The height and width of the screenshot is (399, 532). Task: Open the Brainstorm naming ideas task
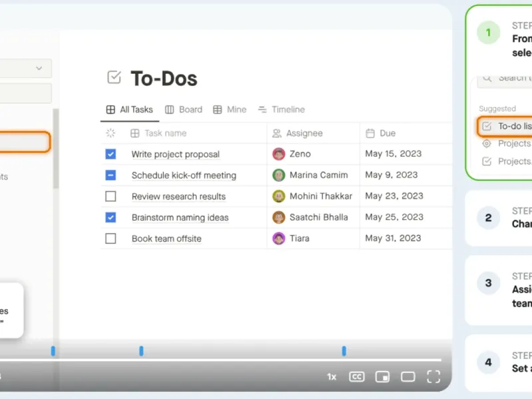pyautogui.click(x=180, y=217)
